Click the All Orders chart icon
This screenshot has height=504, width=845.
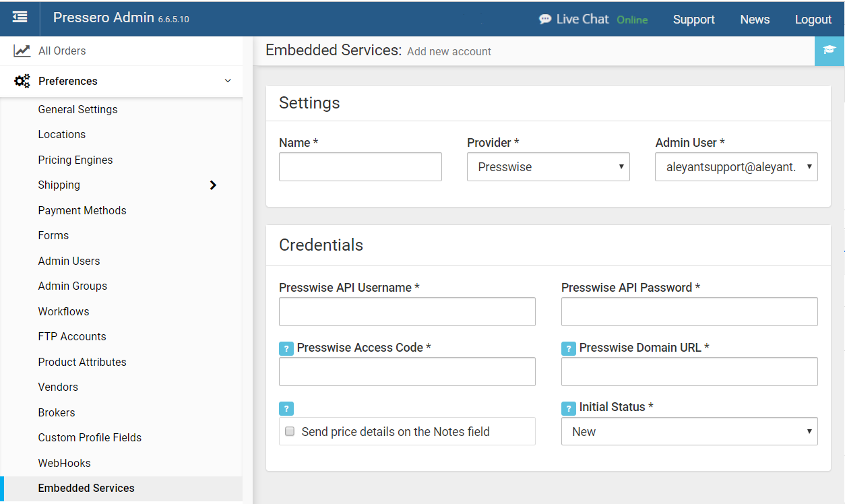pos(22,51)
